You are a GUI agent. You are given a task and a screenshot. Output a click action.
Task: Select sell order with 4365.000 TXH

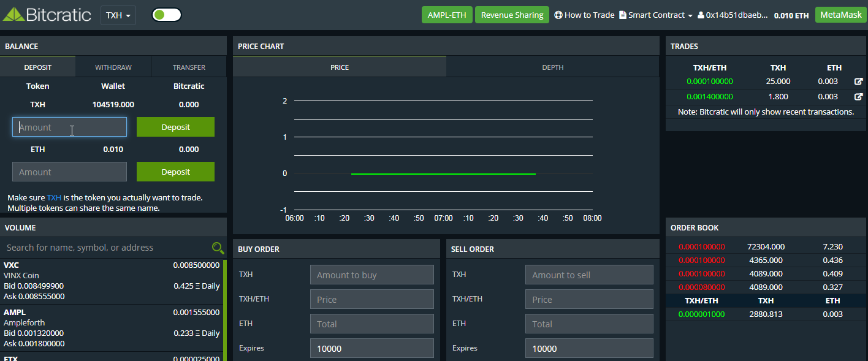point(766,260)
